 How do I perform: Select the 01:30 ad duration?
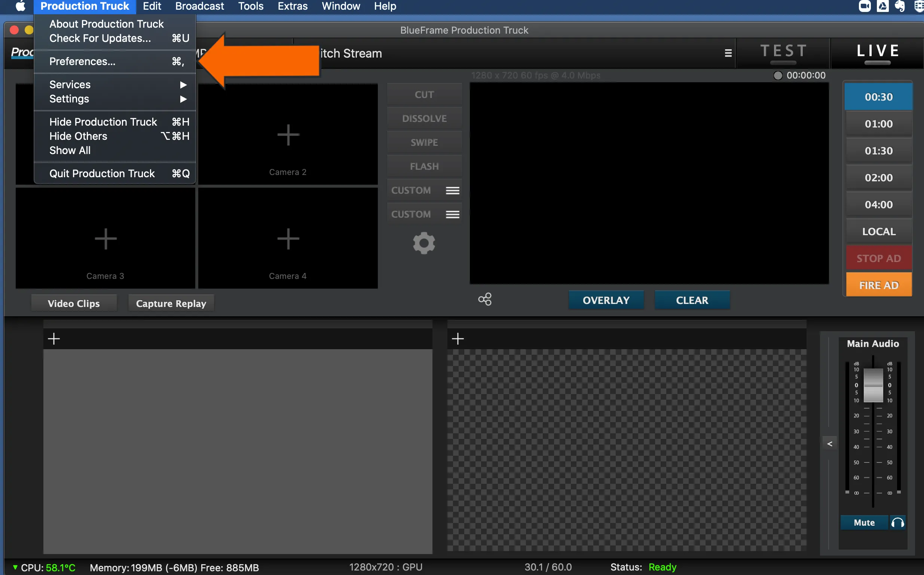pos(879,151)
